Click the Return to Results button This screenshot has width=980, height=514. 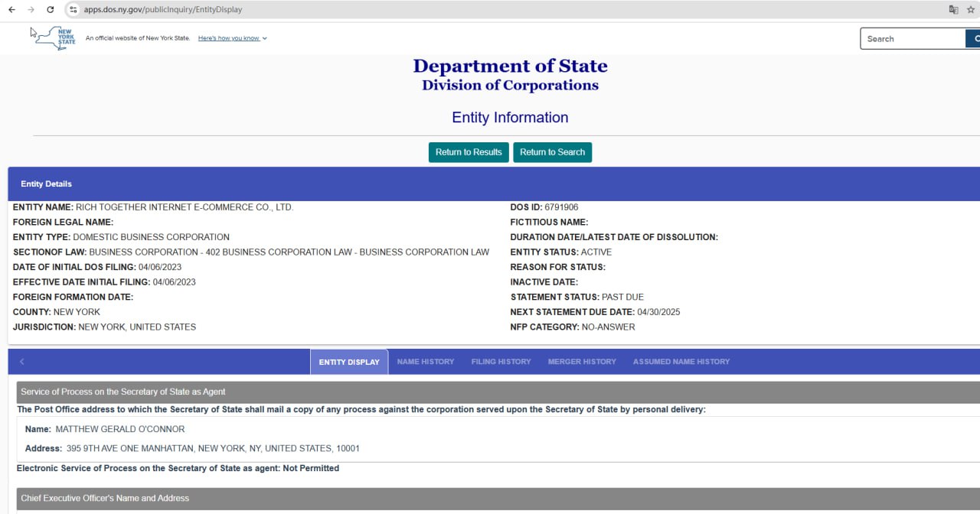(469, 152)
